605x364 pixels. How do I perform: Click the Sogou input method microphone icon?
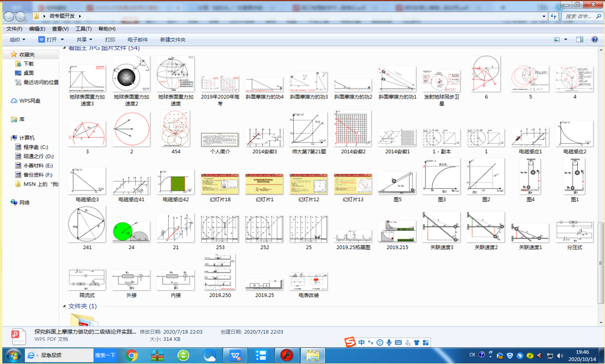(x=389, y=343)
